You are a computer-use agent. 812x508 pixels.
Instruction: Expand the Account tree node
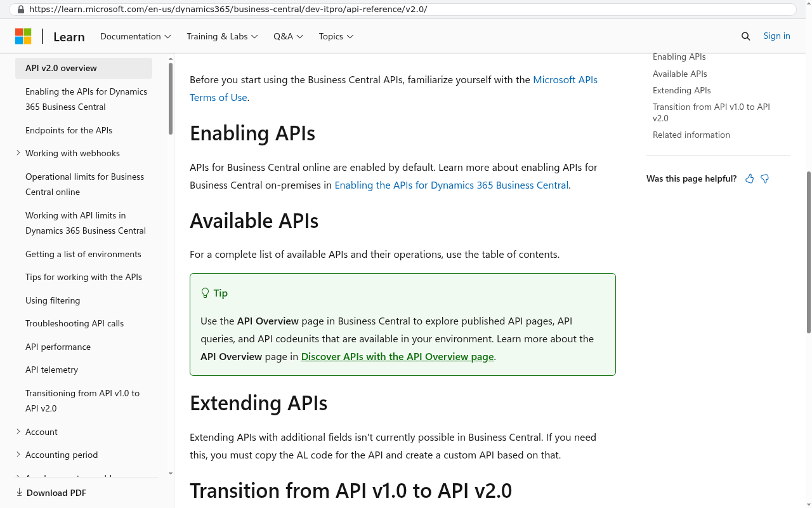pyautogui.click(x=18, y=432)
